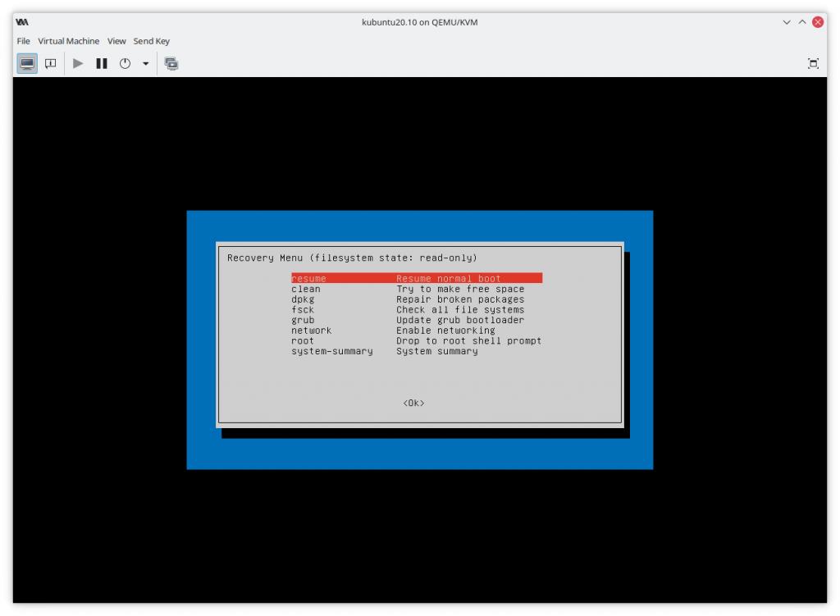
Task: Expand the shutdown options dropdown arrow
Action: coord(145,63)
